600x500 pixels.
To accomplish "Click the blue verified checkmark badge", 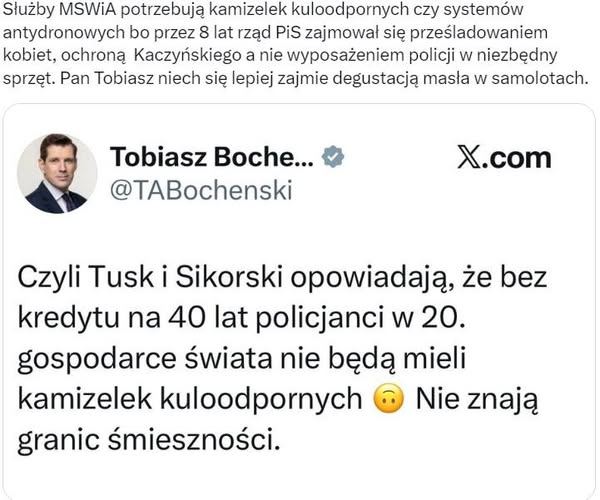I will pos(337,157).
